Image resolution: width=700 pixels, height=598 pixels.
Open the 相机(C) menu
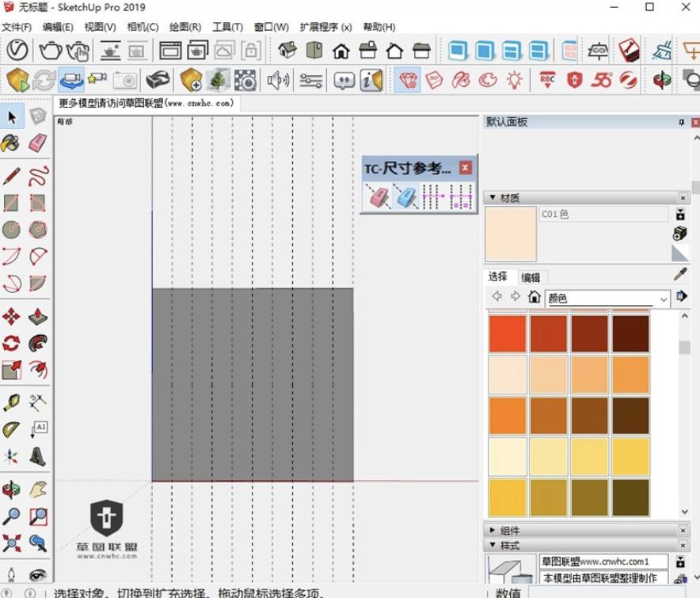click(x=143, y=27)
